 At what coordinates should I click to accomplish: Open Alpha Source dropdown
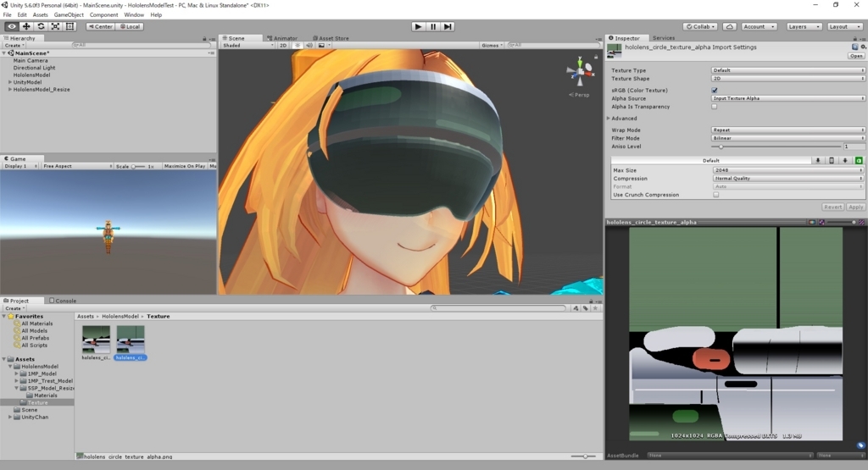(787, 98)
